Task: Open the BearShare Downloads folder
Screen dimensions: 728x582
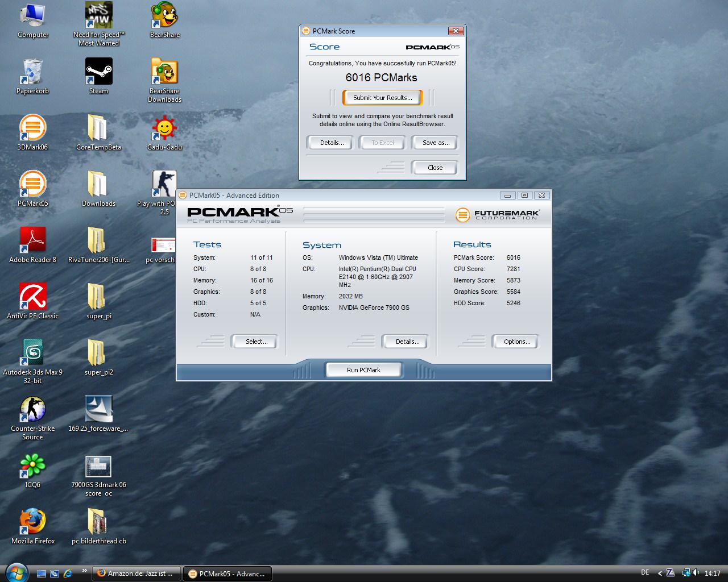Action: 164,80
